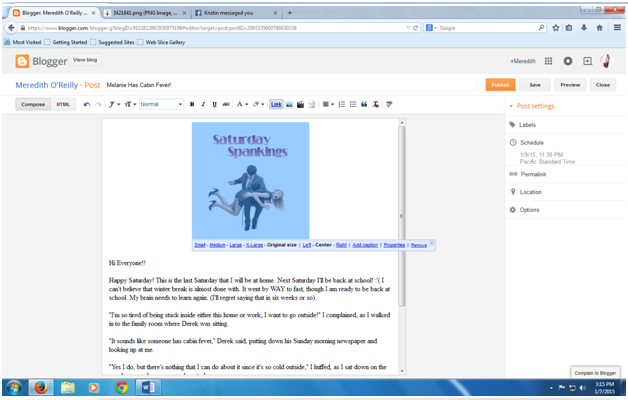The image size is (628, 400).
Task: Set image size to Large
Action: [x=236, y=245]
